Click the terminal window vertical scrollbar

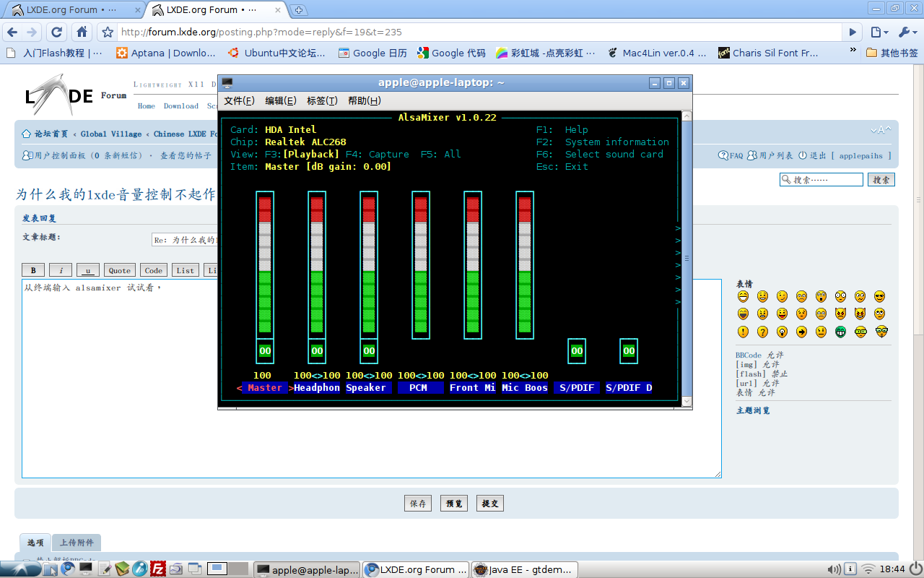(687, 258)
